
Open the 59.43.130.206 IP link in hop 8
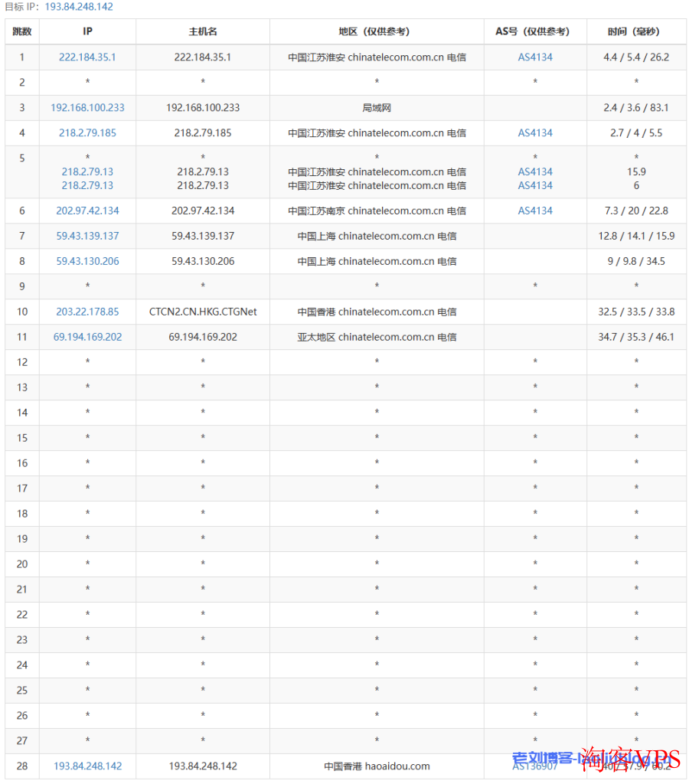click(x=87, y=261)
